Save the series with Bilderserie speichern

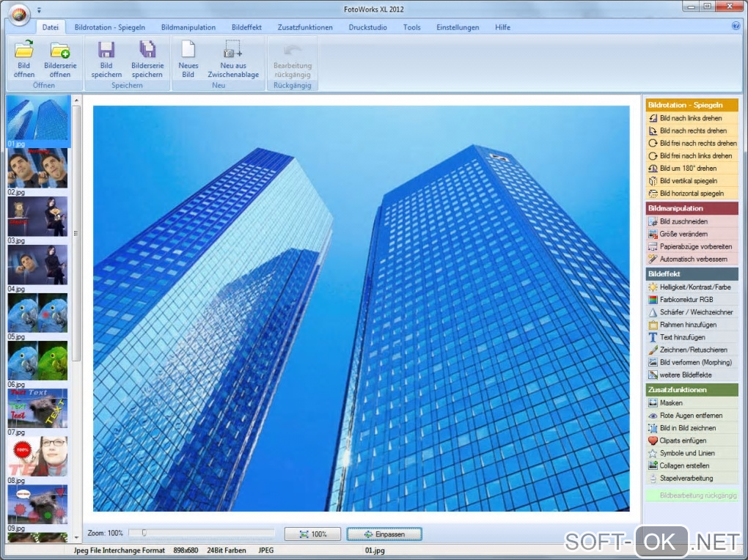pos(147,59)
